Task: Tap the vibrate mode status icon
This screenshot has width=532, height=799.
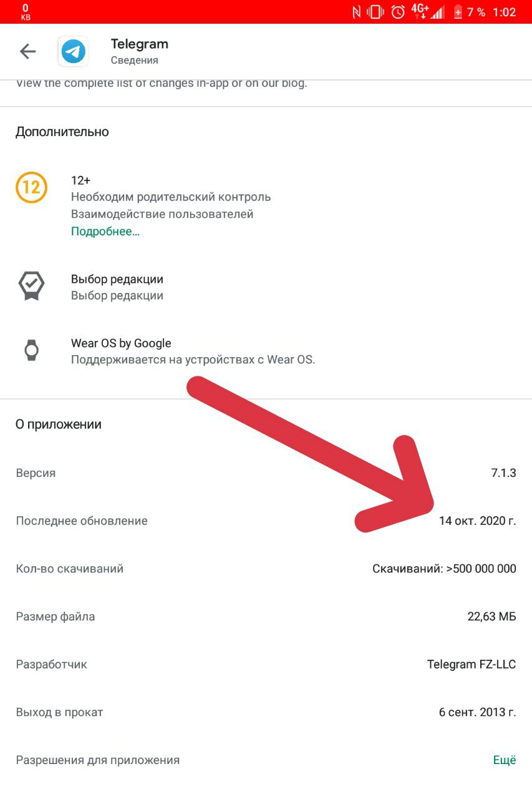Action: tap(376, 12)
